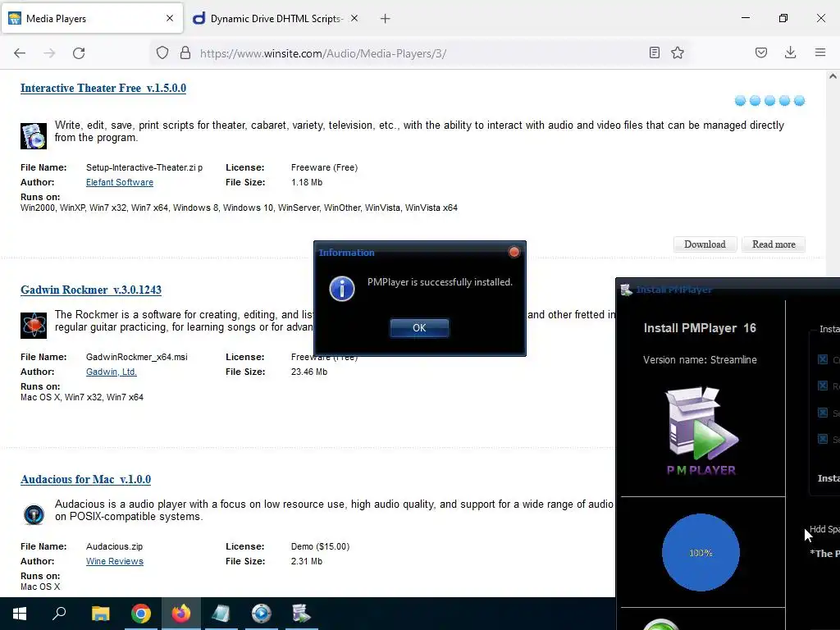Open notepad-like taskbar app
Screen dimensions: 840x630
click(221, 614)
